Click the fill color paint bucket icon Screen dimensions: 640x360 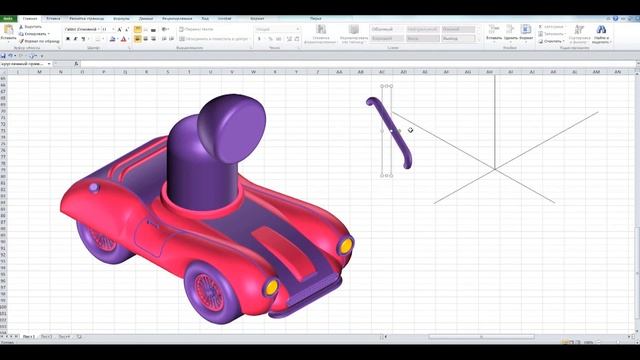point(112,39)
